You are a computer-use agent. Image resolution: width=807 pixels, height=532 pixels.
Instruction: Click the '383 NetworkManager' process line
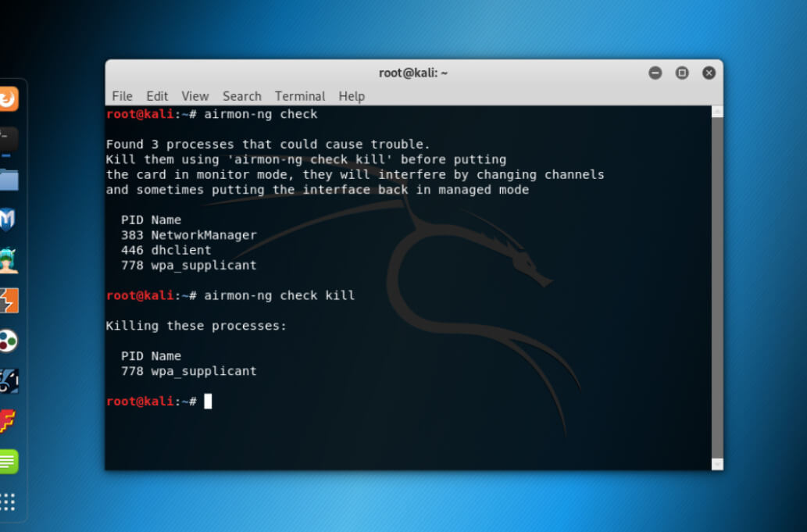pos(189,235)
